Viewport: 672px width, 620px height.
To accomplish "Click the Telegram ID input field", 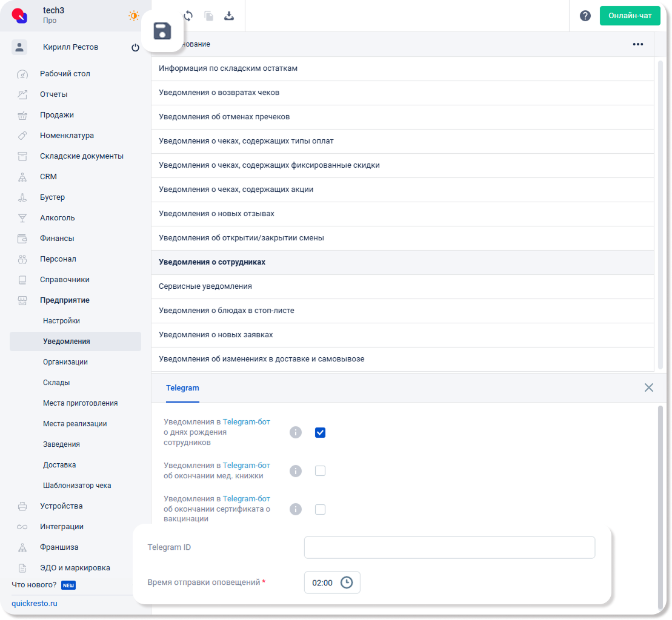I will [449, 547].
